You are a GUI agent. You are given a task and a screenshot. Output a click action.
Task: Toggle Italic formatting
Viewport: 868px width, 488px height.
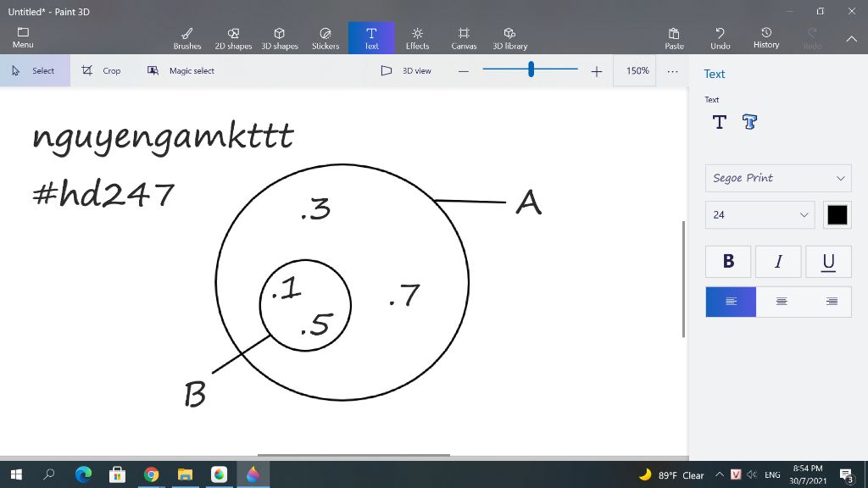[x=778, y=261]
